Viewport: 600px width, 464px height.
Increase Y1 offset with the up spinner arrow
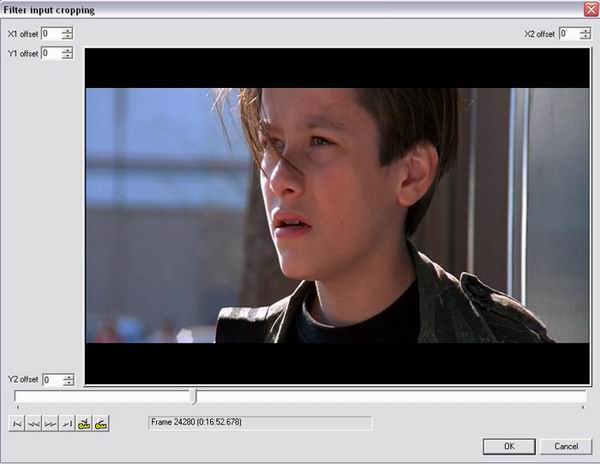[67, 50]
